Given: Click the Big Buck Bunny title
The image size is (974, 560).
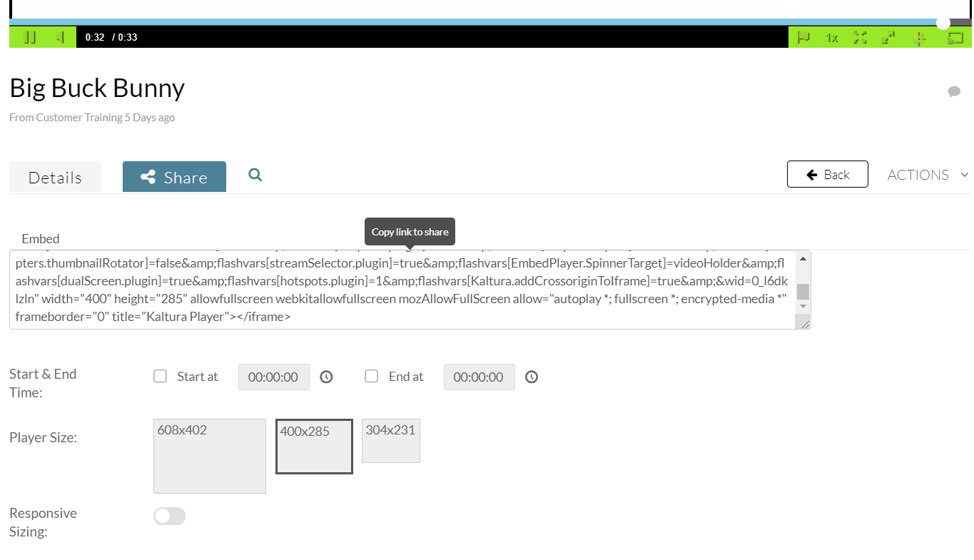Looking at the screenshot, I should pyautogui.click(x=97, y=88).
